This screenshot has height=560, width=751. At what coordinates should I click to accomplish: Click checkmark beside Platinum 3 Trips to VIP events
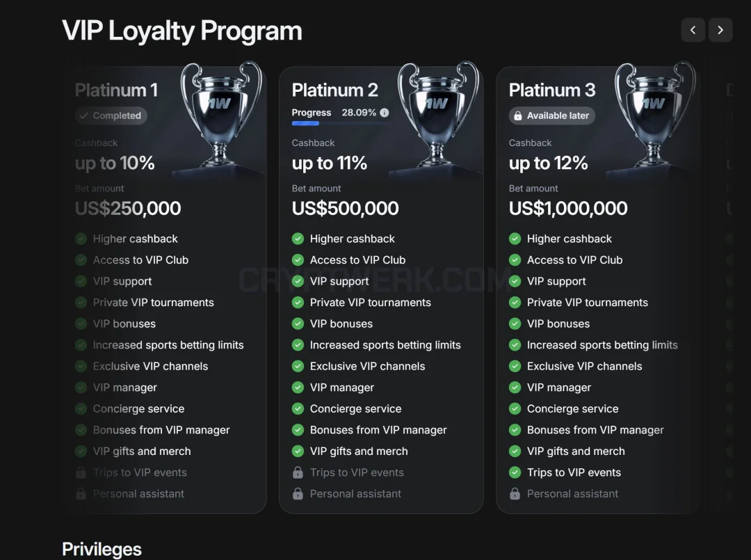pos(515,472)
